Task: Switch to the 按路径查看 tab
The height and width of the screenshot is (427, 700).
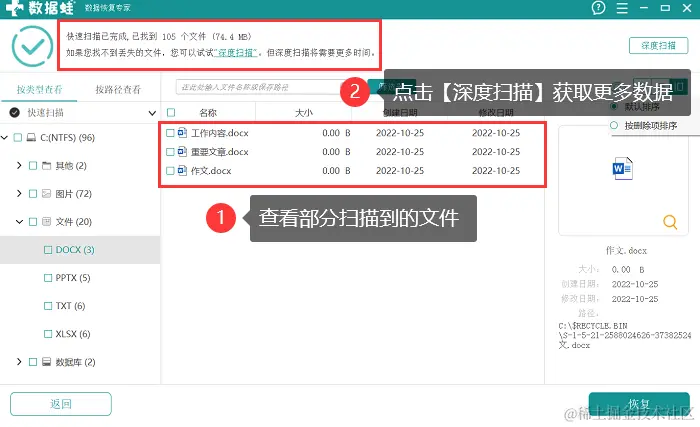Action: coord(118,89)
